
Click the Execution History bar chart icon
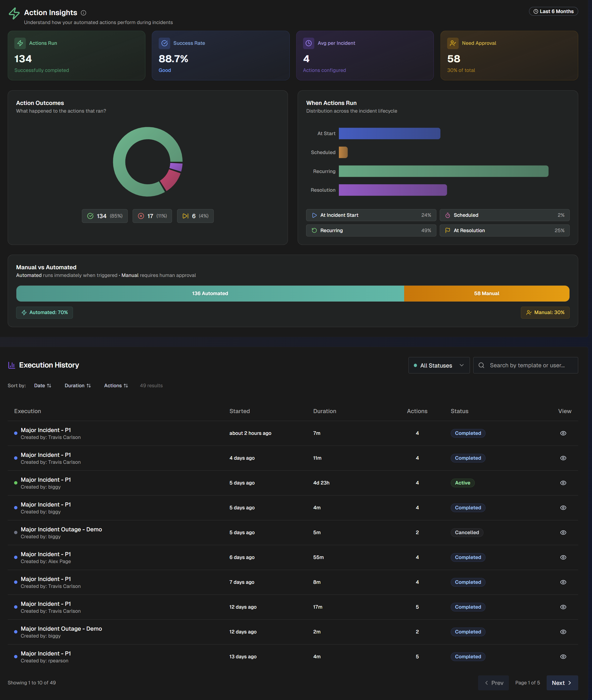point(12,365)
